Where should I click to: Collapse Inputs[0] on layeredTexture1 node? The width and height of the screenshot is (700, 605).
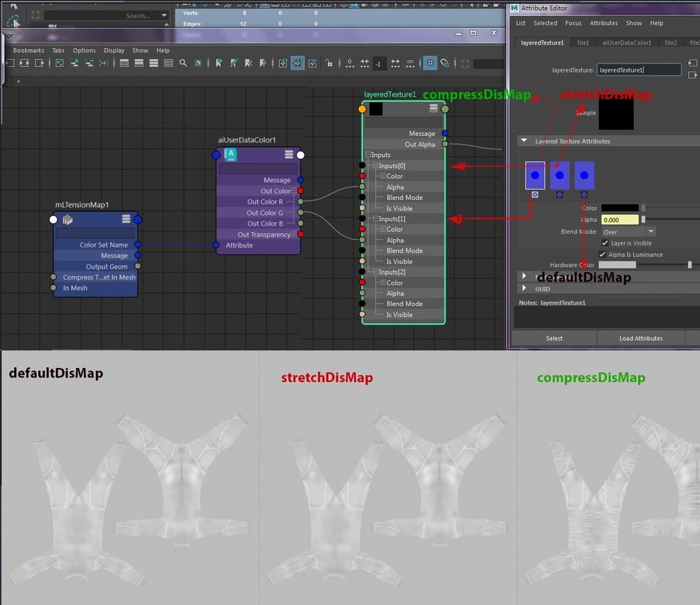(x=376, y=165)
